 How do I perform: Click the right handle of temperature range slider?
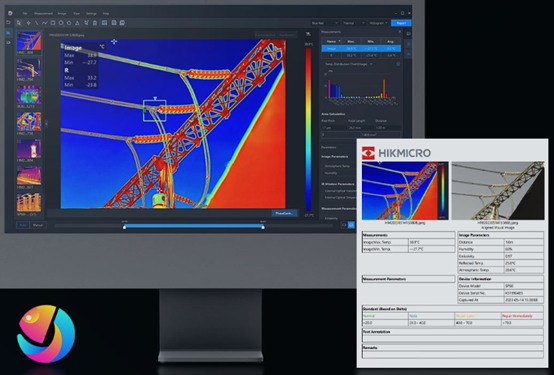(x=263, y=227)
